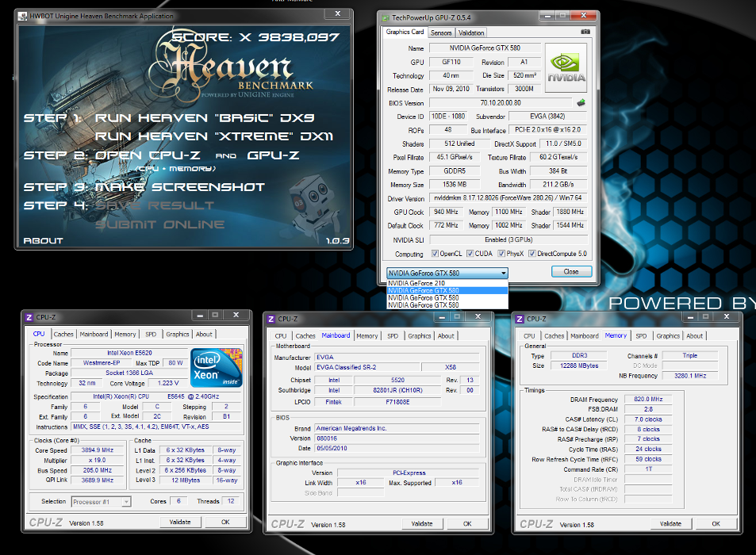756x555 pixels.
Task: Select the last GeForce GTX 580 entry in the list
Action: pos(447,305)
